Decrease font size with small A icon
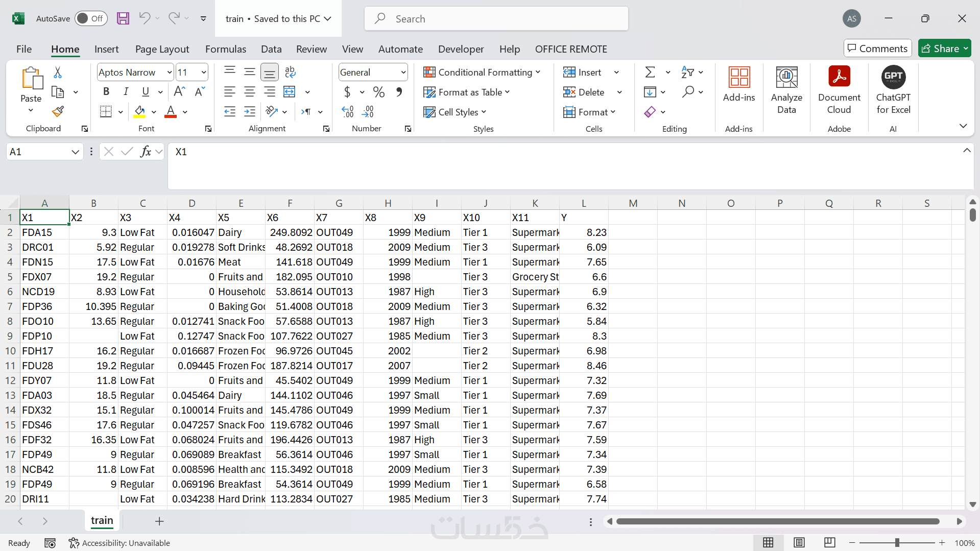 (x=200, y=91)
